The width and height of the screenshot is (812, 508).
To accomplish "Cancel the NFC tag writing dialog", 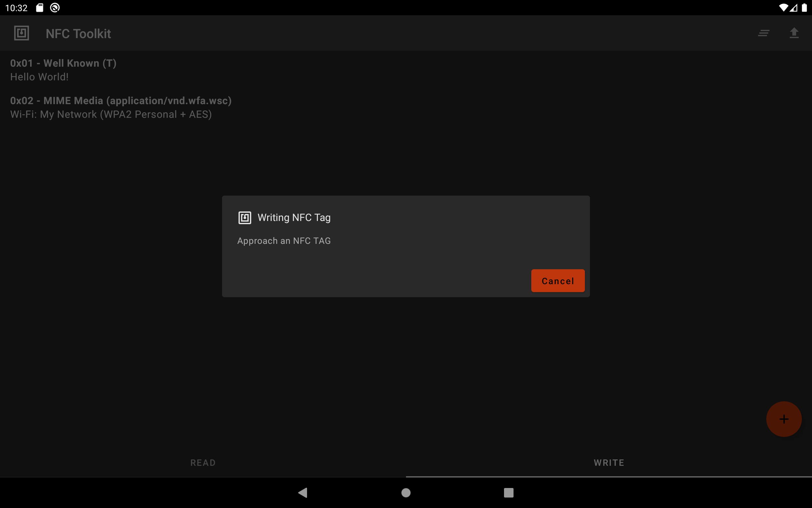I will [558, 281].
